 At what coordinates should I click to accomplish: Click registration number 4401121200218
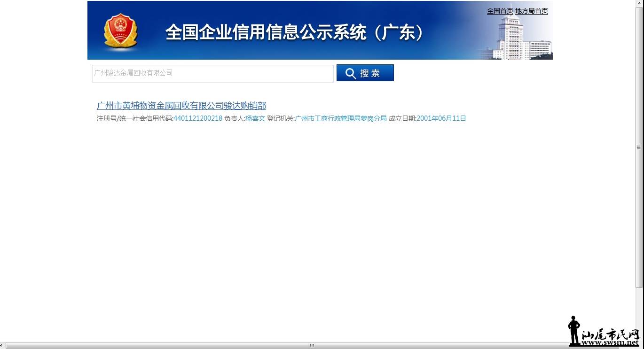[x=198, y=118]
